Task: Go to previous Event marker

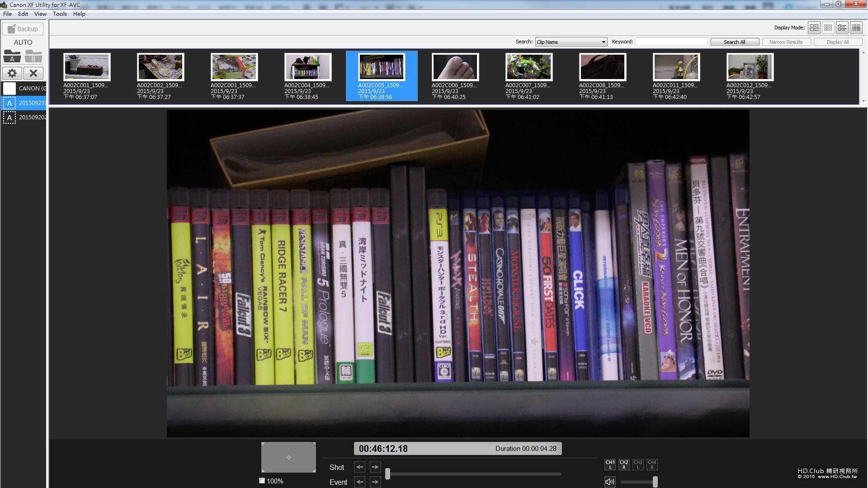Action: coord(359,482)
